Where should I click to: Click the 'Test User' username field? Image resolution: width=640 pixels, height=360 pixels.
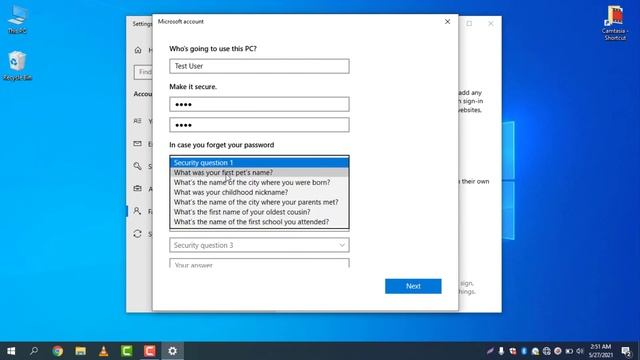259,66
